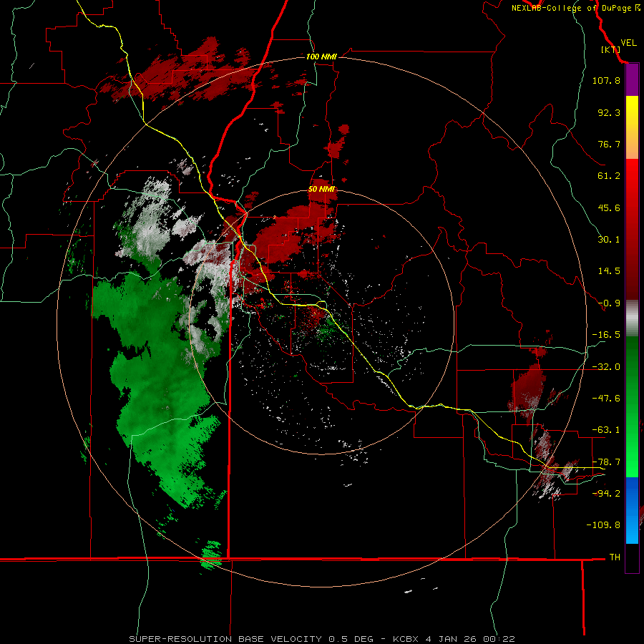Pick the gray-white segment of the color bar
The height and width of the screenshot is (644, 644).
[632, 318]
